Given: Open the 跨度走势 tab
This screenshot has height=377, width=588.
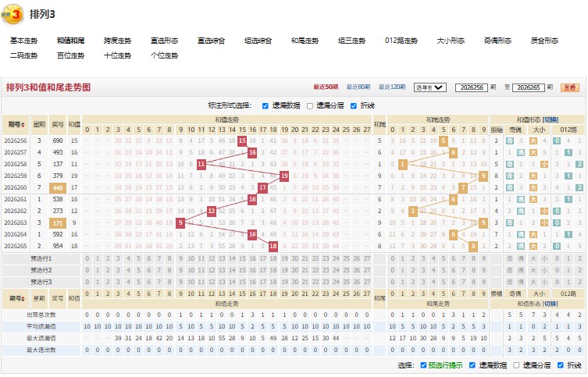Looking at the screenshot, I should [117, 41].
